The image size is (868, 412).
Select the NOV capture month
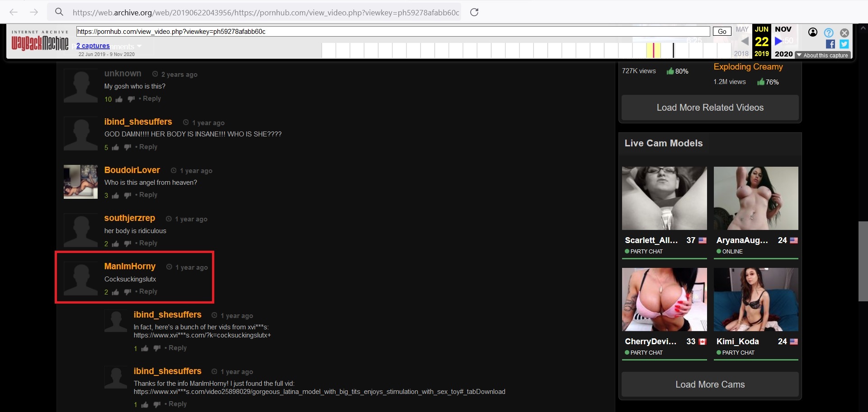coord(783,29)
